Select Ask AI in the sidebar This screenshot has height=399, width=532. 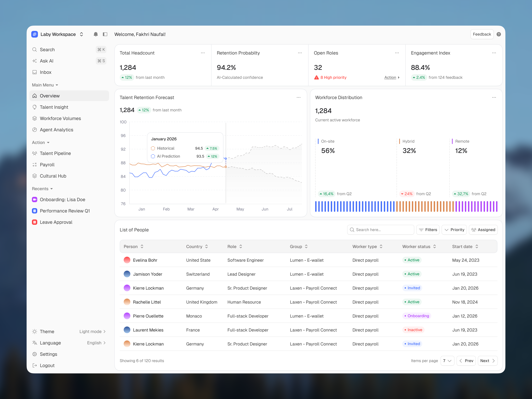(47, 61)
